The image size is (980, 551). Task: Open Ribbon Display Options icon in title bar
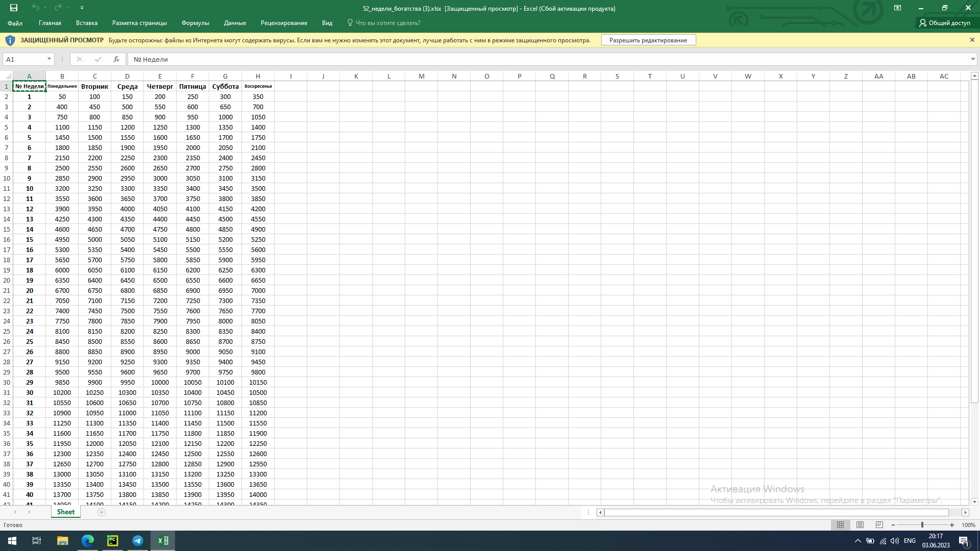pos(897,8)
